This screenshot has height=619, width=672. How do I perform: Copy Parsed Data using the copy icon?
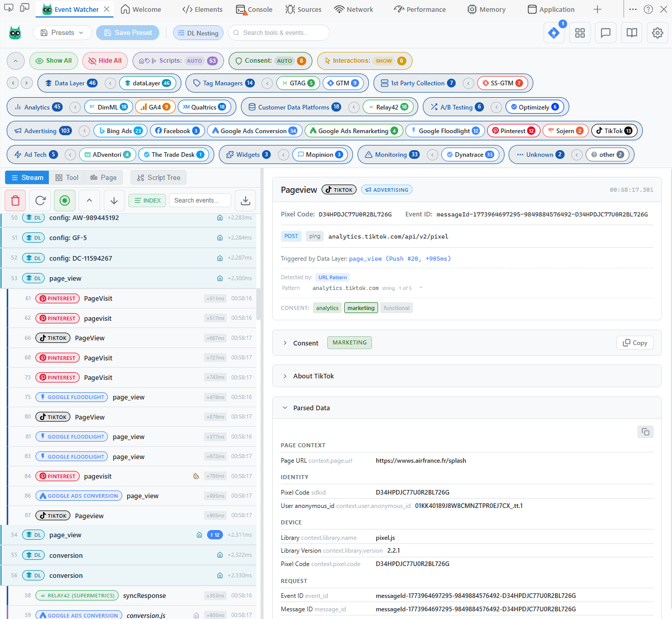(645, 432)
